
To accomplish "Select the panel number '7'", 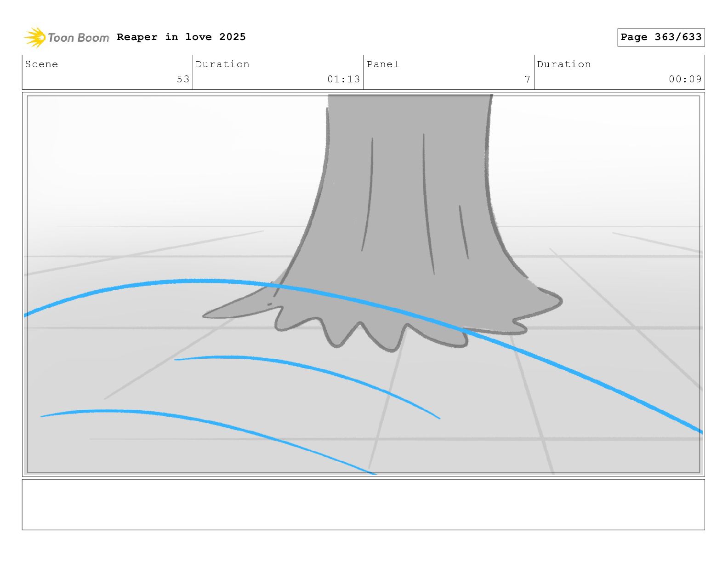I will point(528,79).
